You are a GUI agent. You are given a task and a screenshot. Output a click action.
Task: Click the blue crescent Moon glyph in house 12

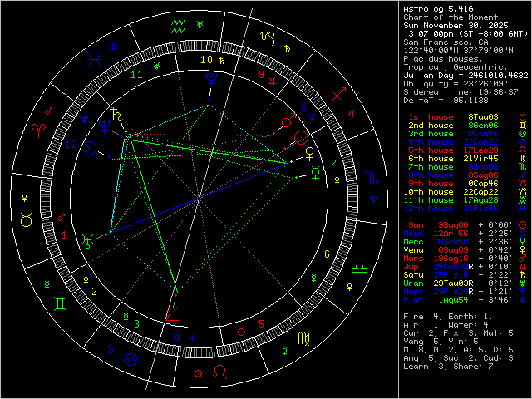(x=91, y=148)
